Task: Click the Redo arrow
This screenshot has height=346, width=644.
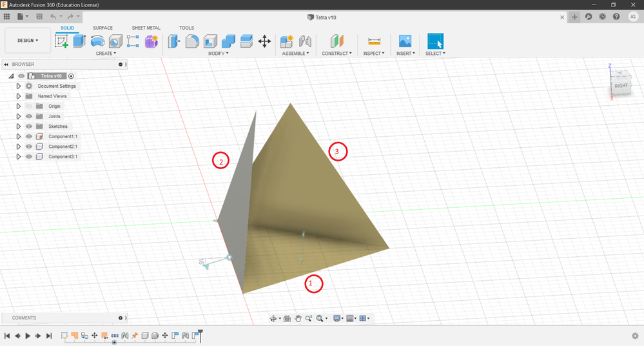Action: [70, 16]
